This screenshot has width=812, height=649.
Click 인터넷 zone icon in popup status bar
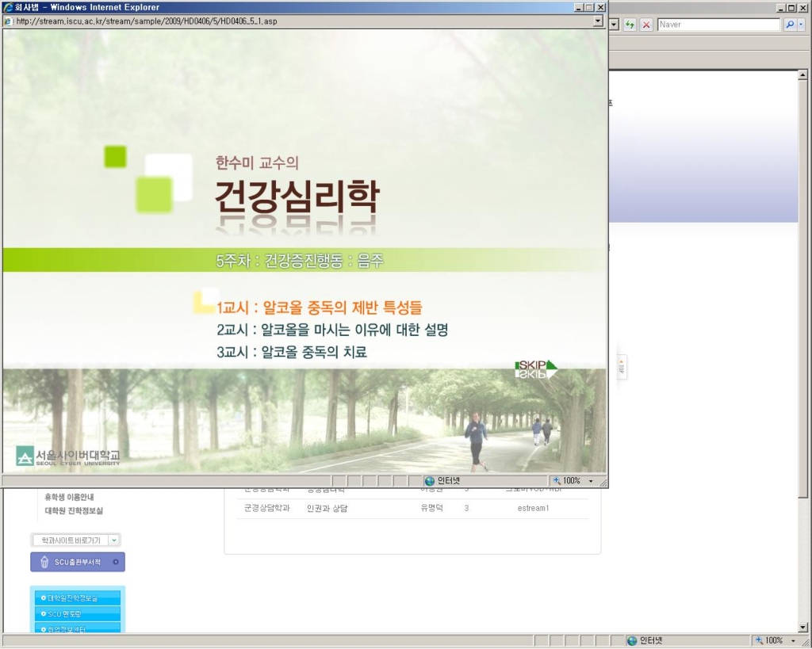(429, 481)
